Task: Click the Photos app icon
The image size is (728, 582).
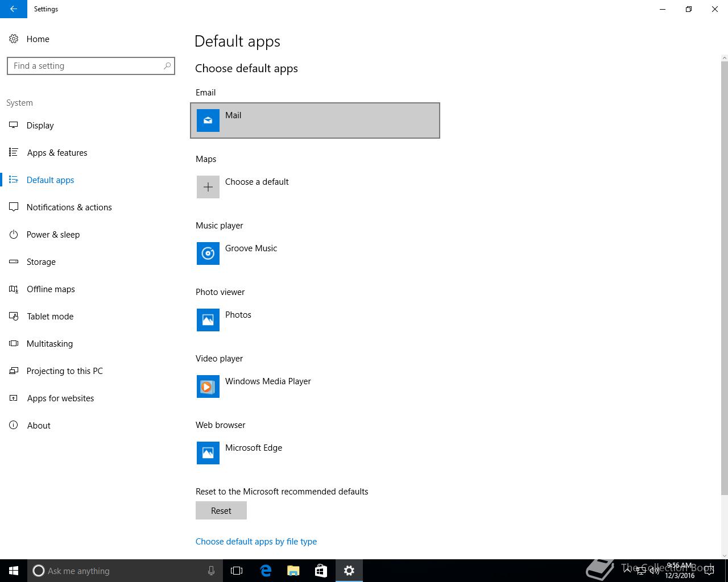Action: [x=208, y=320]
